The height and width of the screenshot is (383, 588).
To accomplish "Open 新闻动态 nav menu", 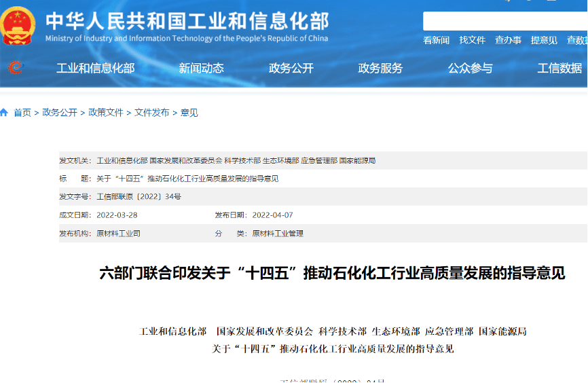I will pyautogui.click(x=201, y=69).
